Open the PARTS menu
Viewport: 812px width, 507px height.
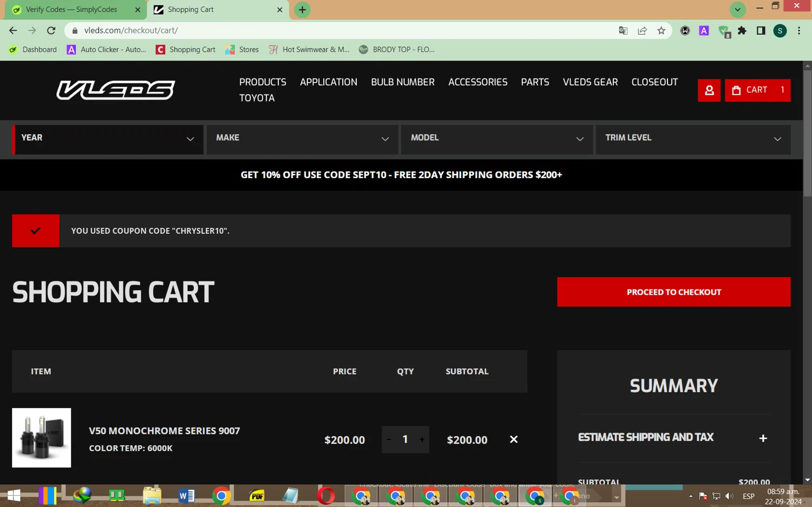coord(535,82)
